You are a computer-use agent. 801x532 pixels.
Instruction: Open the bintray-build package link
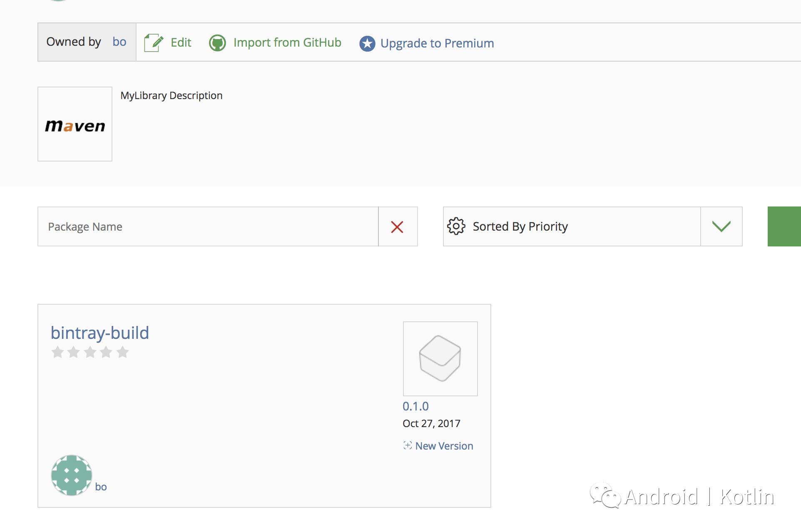coord(100,333)
